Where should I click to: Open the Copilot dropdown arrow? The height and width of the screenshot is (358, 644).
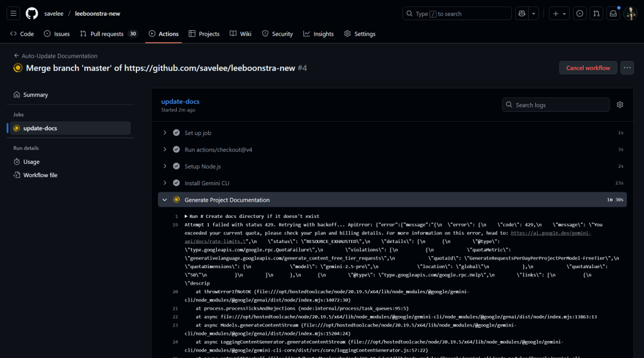(x=533, y=14)
